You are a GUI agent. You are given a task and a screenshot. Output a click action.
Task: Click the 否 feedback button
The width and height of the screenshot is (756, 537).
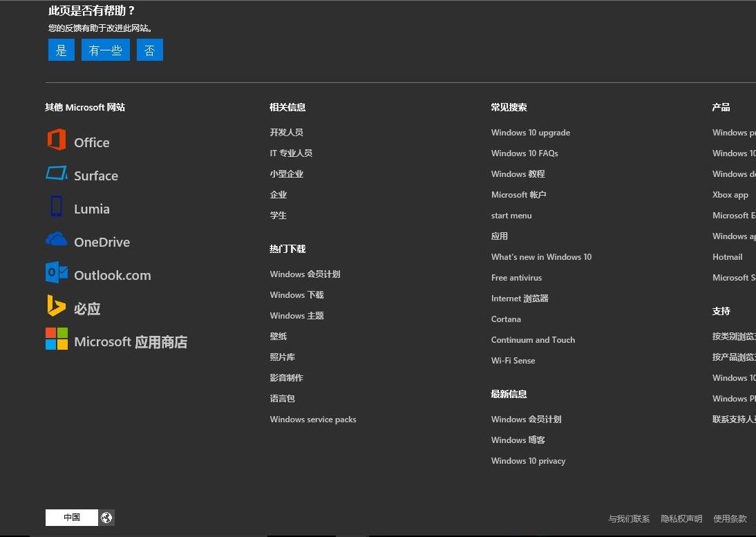(150, 49)
